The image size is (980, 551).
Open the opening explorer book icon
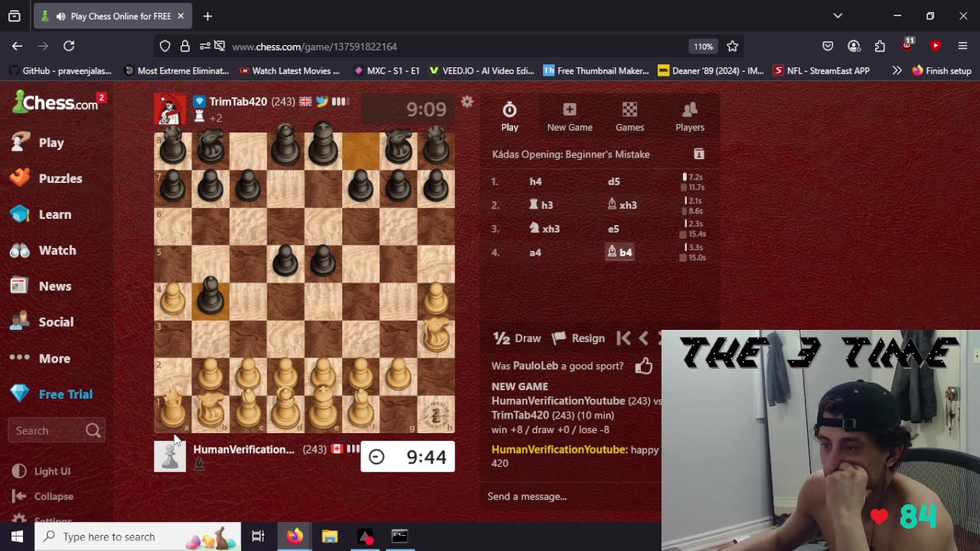[x=699, y=154]
